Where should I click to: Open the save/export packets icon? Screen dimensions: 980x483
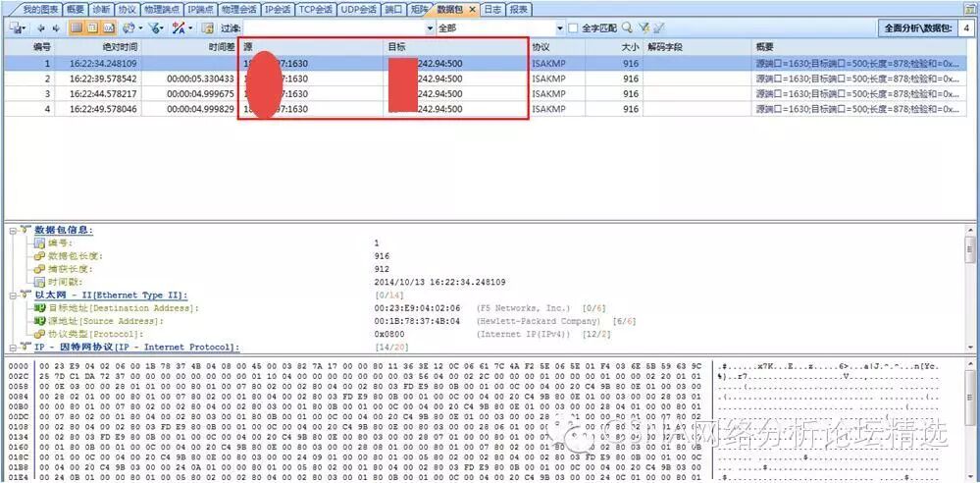point(17,28)
